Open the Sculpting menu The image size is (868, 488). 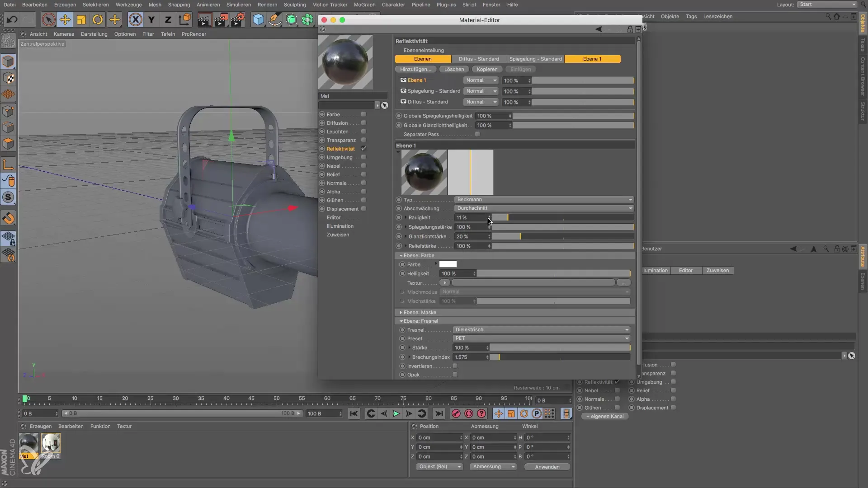tap(295, 5)
